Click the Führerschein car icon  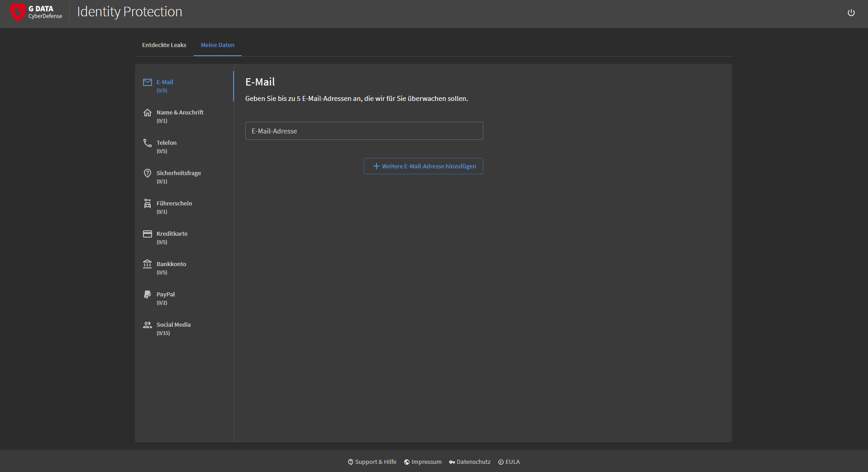(x=147, y=204)
